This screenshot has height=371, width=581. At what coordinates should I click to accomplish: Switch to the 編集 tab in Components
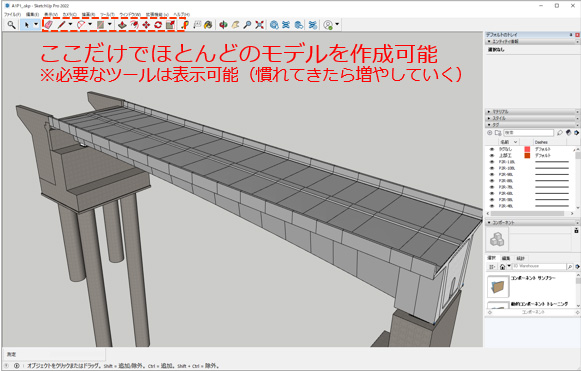pos(505,258)
